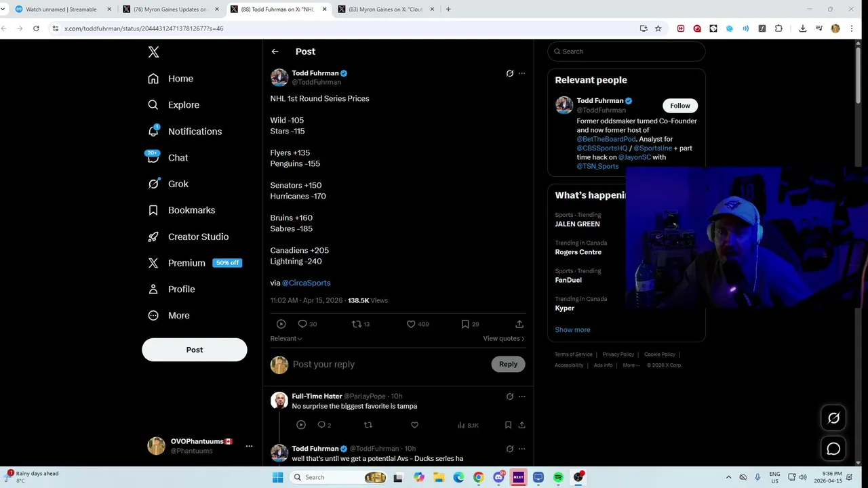This screenshot has height=488, width=868.
Task: Go to Home in the X sidebar
Action: (x=171, y=79)
